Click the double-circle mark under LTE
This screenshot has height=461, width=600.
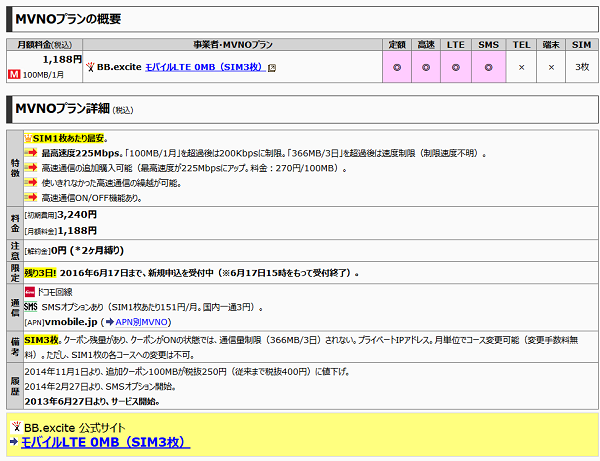click(x=456, y=67)
